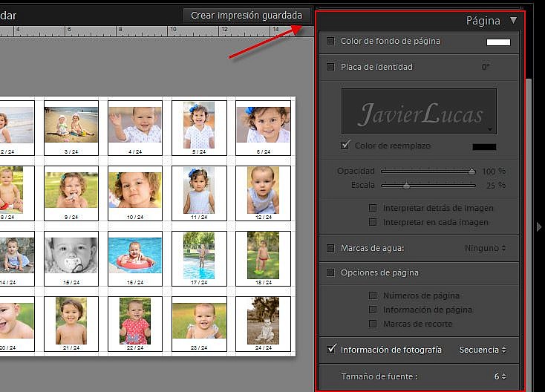Select photo thumbnail 3 / 24

point(71,128)
